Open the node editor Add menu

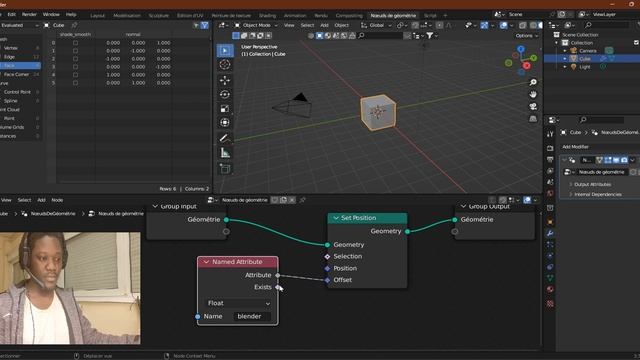click(41, 200)
